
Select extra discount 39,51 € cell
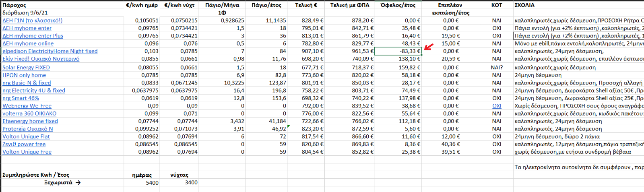tap(450, 152)
